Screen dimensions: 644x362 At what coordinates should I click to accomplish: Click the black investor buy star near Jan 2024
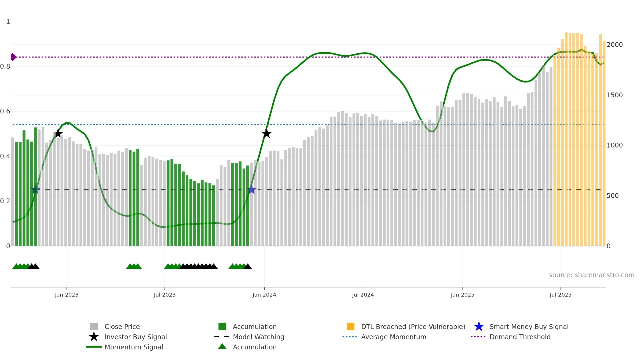(266, 133)
